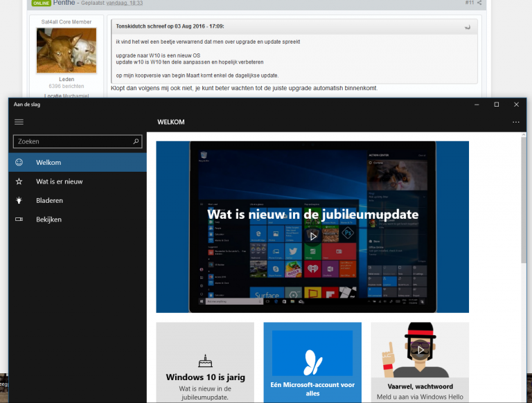
Task: Open the three-dots more options menu
Action: pos(515,122)
